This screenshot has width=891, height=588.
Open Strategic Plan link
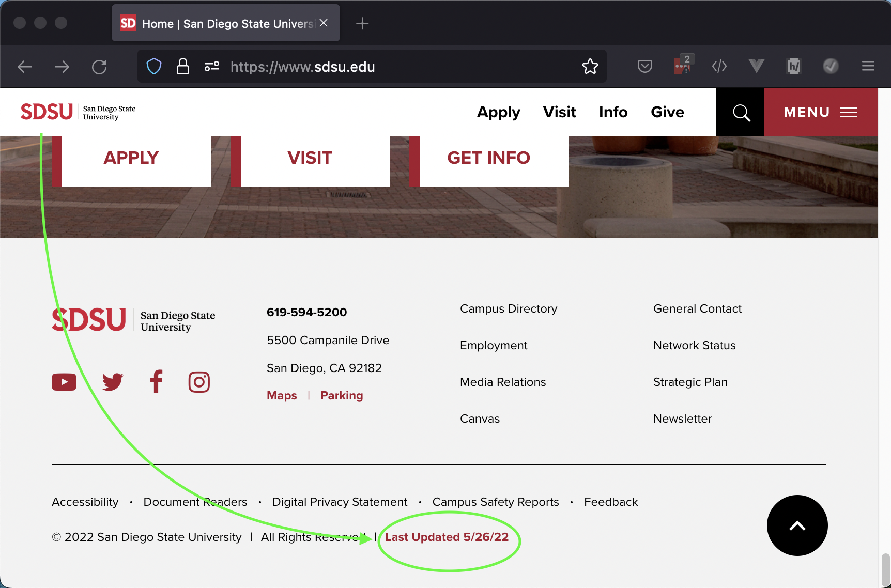click(x=690, y=382)
